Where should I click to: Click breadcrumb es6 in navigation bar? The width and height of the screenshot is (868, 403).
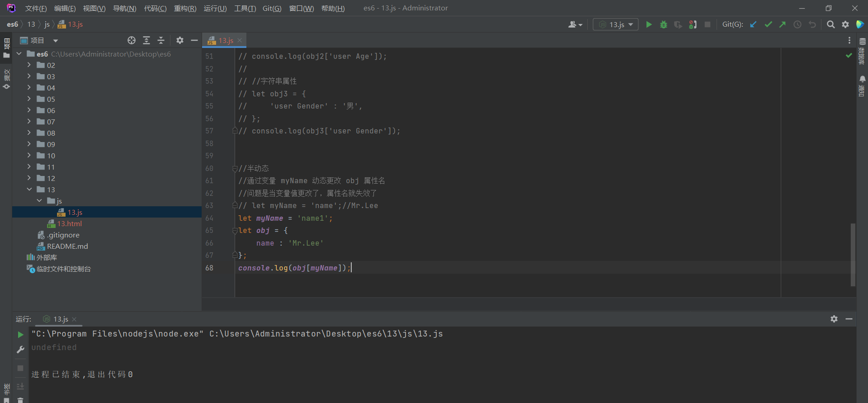12,24
